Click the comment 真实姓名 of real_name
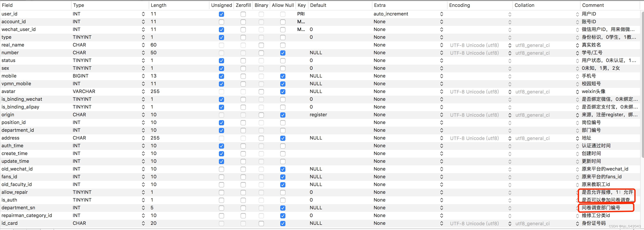Image resolution: width=644 pixels, height=230 pixels. click(591, 45)
